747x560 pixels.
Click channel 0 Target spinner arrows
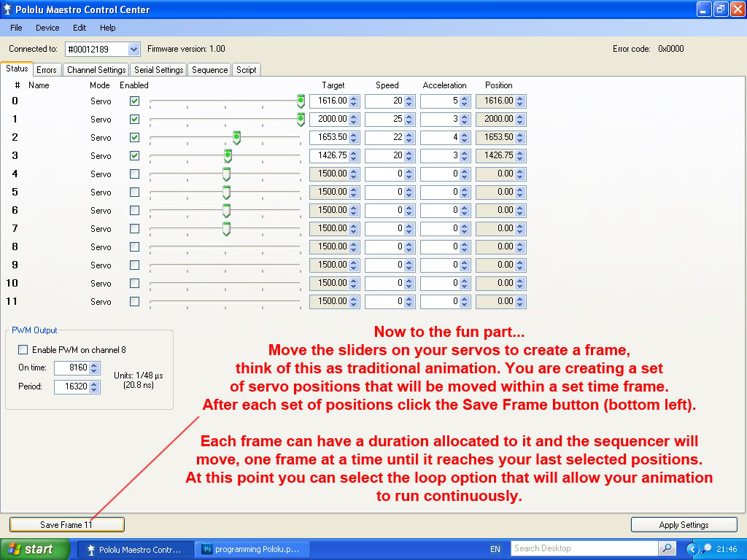354,101
